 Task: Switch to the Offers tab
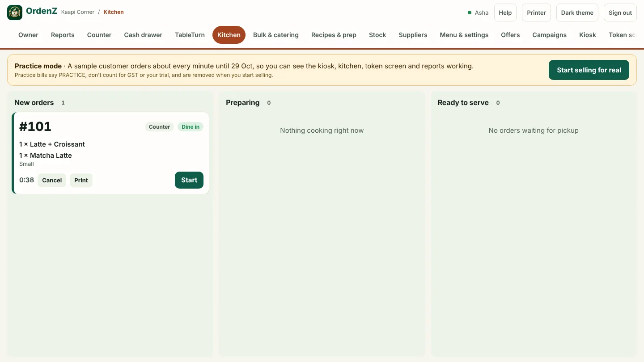click(510, 35)
